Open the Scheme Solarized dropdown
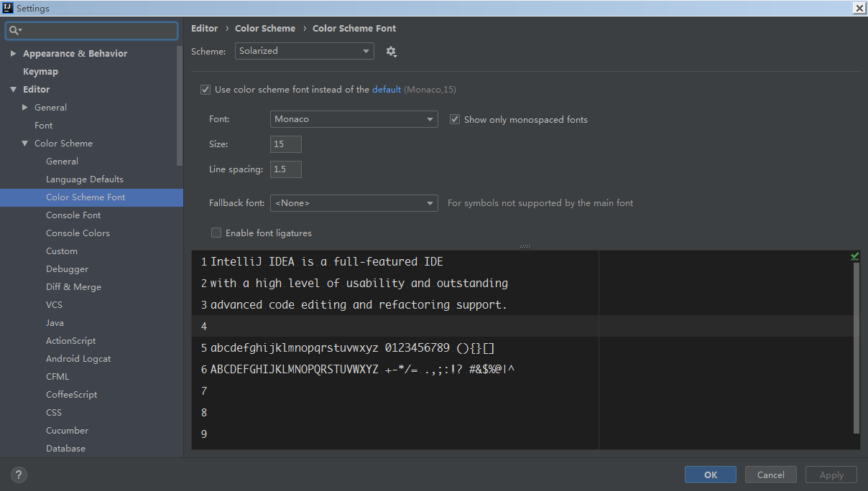The height and width of the screenshot is (491, 868). pyautogui.click(x=305, y=51)
